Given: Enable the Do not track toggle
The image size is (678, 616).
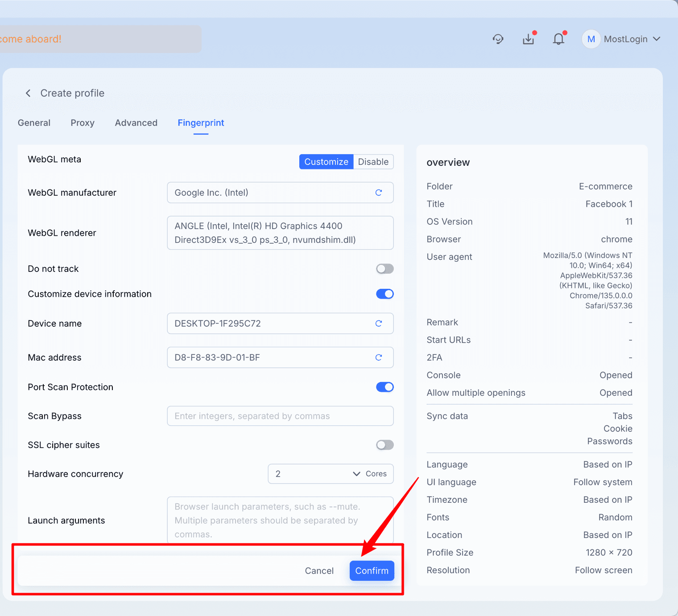Looking at the screenshot, I should (384, 268).
